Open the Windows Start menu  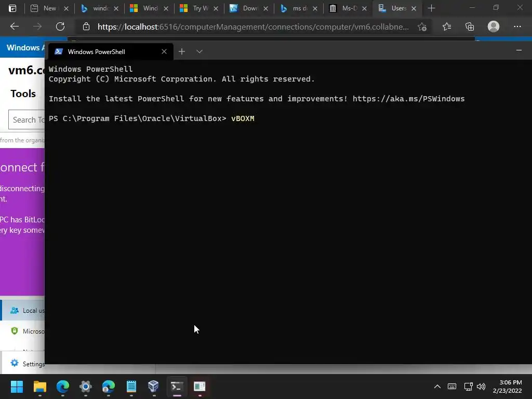(x=17, y=387)
